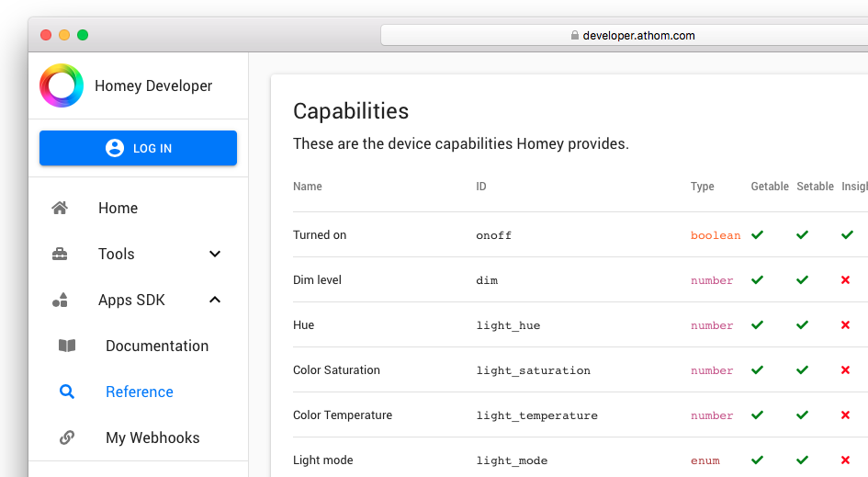Open the Home menu item
The height and width of the screenshot is (477, 868).
[118, 208]
